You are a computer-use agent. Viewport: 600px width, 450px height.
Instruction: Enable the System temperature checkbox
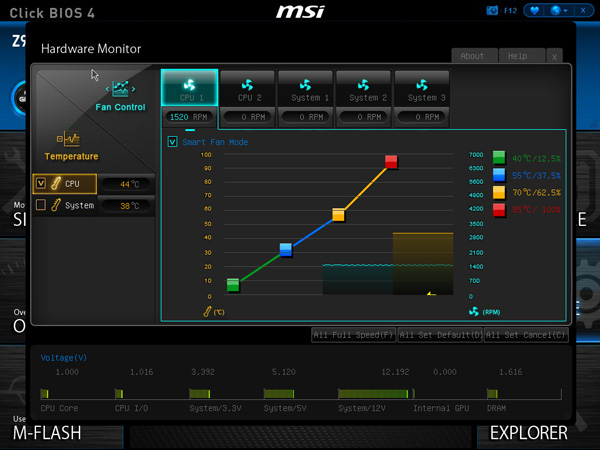[41, 205]
